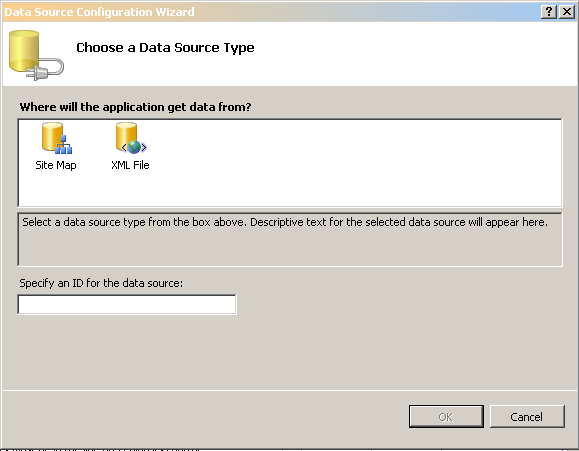The width and height of the screenshot is (579, 451).
Task: Click the separator line above the OK button
Action: [x=290, y=390]
